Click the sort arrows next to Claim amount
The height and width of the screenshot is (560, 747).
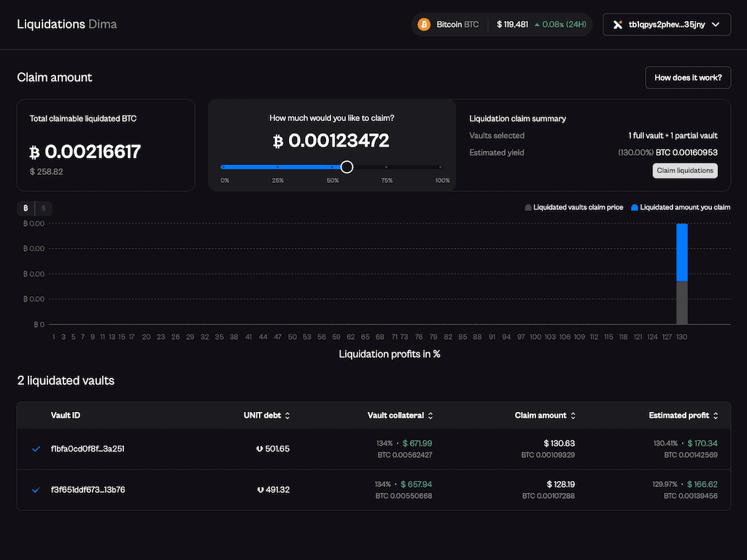pos(573,416)
